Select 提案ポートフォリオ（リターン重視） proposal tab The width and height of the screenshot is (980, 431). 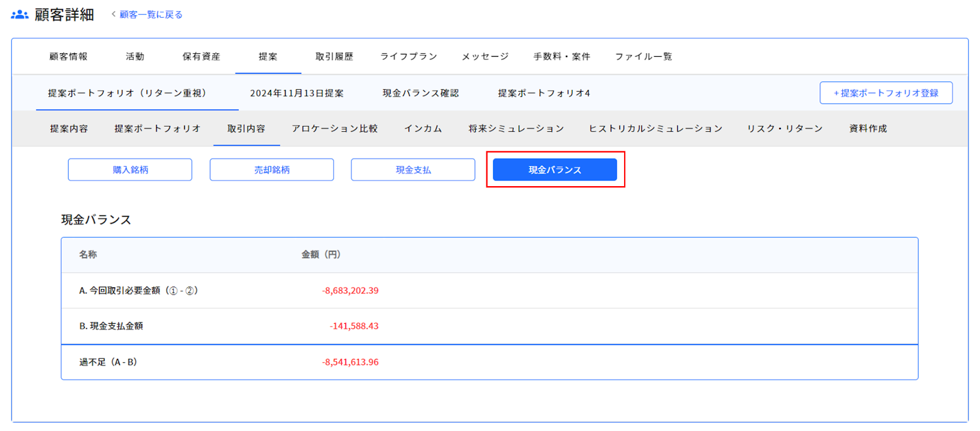coord(127,93)
